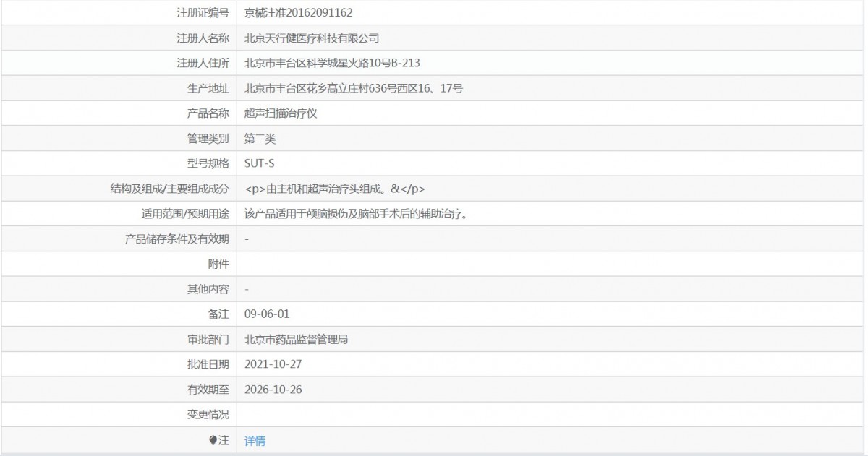
Task: Select address 北京市丰台区科学城星火路10号B-213
Action: pyautogui.click(x=332, y=64)
